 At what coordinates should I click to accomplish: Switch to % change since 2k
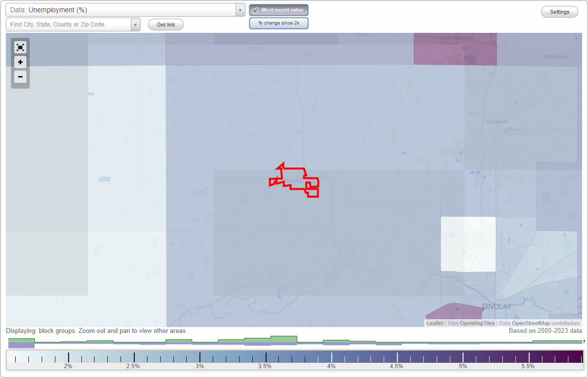coord(279,23)
